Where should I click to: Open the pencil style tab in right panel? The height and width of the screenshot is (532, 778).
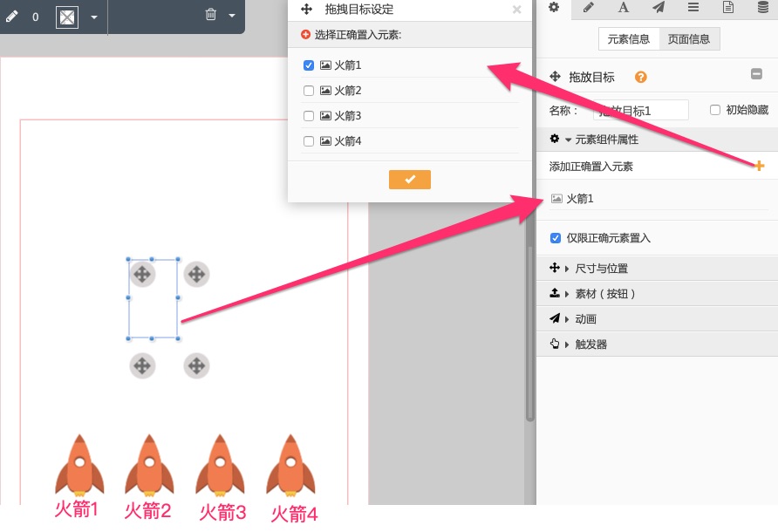(589, 8)
